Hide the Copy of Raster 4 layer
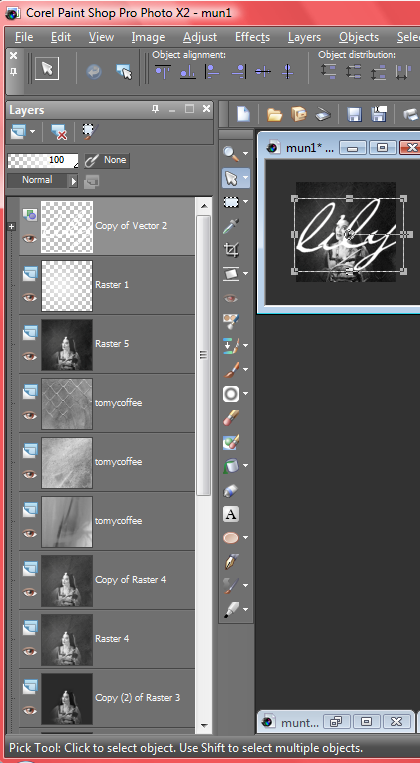 point(30,592)
